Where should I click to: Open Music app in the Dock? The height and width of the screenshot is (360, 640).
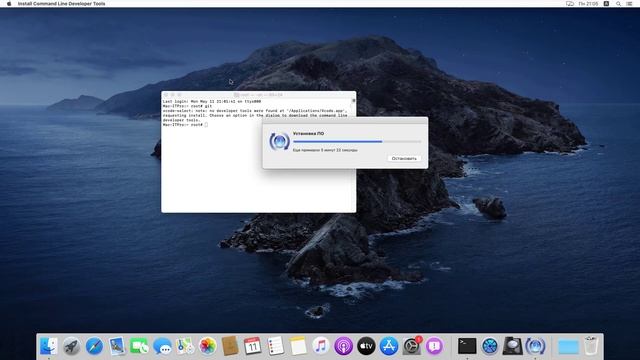tap(321, 346)
